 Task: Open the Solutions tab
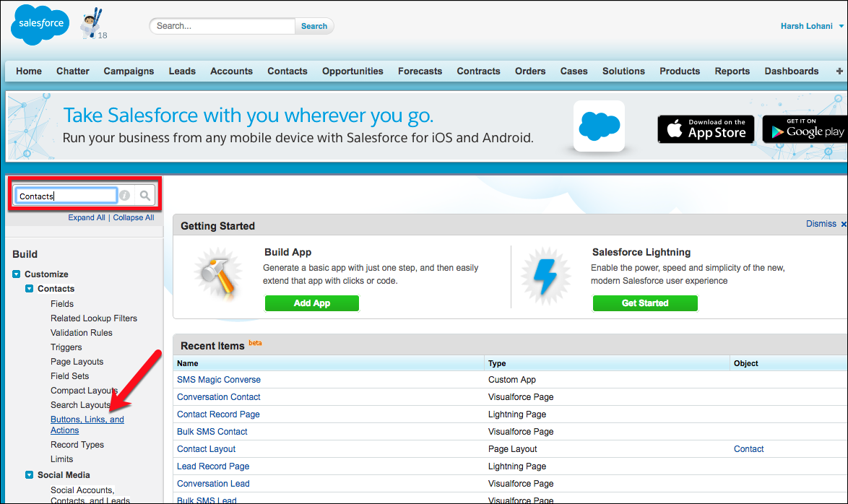coord(623,71)
